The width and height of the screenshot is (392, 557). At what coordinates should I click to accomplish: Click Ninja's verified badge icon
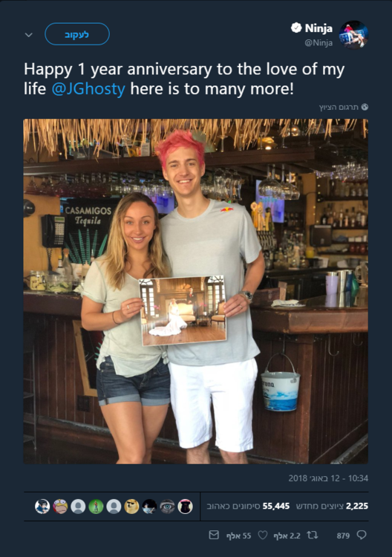click(296, 27)
